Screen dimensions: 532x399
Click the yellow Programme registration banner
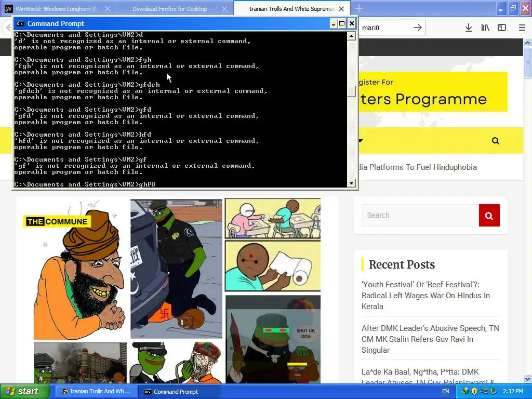click(x=433, y=91)
